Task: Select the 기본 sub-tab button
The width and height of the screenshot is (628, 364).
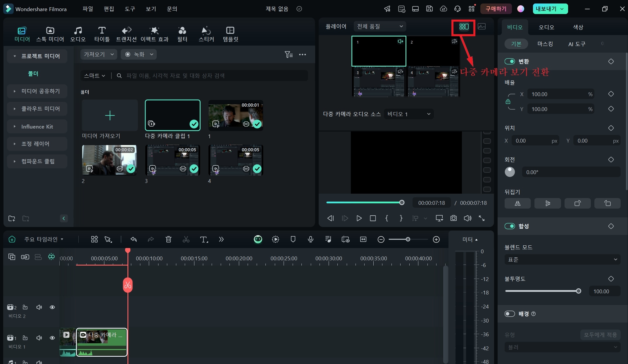Action: [x=516, y=44]
